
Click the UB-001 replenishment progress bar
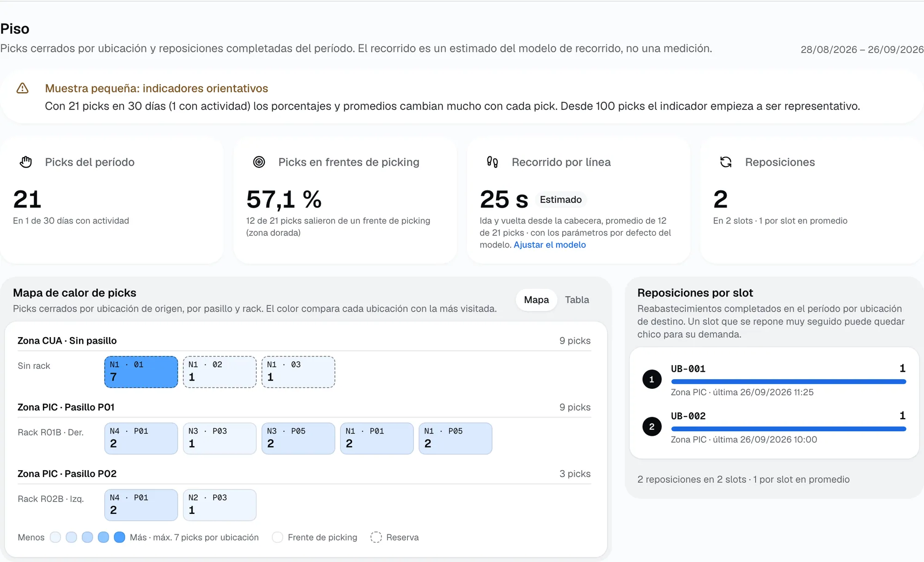click(788, 382)
